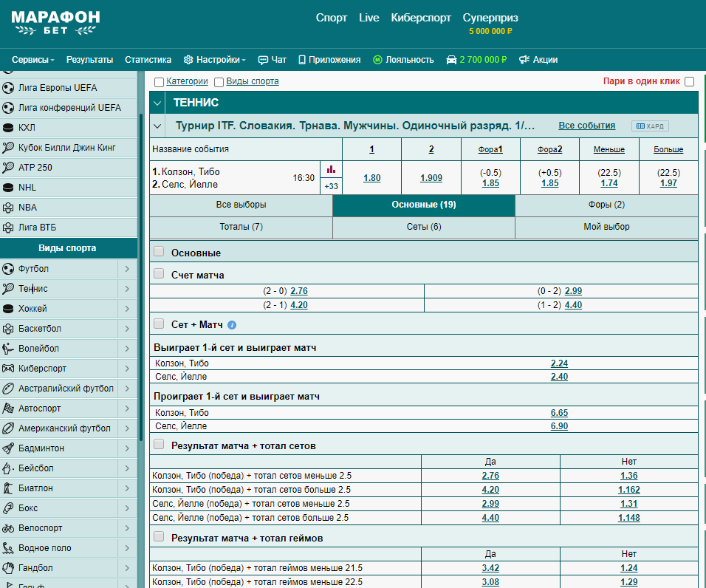The height and width of the screenshot is (588, 706).
Task: Click the Бокс glove icon
Action: point(8,508)
